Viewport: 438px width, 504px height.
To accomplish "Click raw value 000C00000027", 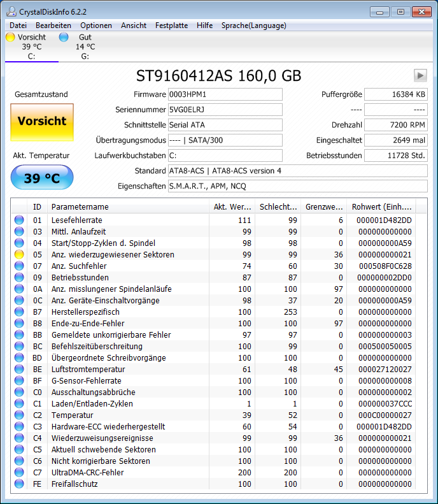I will tap(385, 415).
